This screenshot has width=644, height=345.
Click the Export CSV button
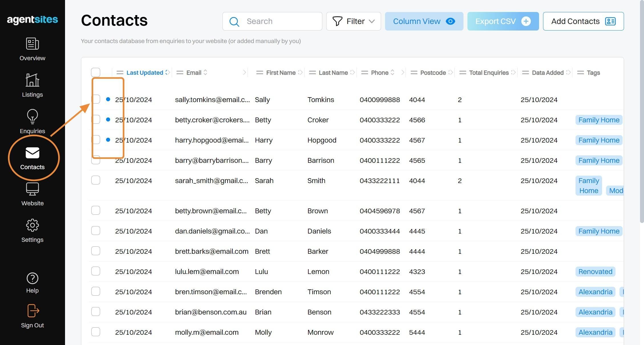pos(503,21)
